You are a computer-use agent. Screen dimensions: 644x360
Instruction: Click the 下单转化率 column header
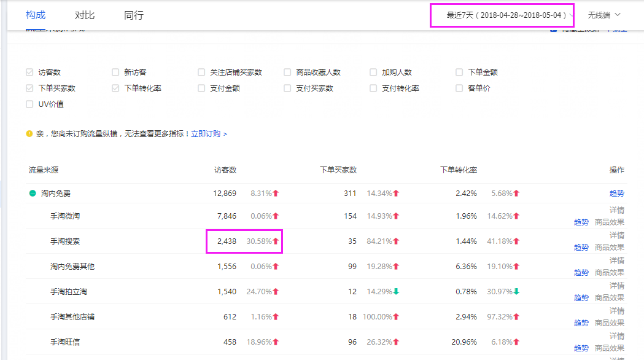[459, 170]
